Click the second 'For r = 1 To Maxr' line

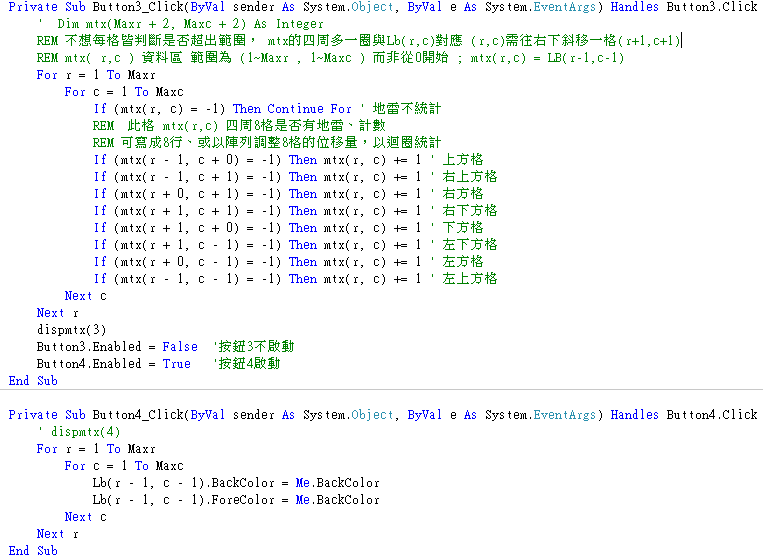tap(96, 449)
